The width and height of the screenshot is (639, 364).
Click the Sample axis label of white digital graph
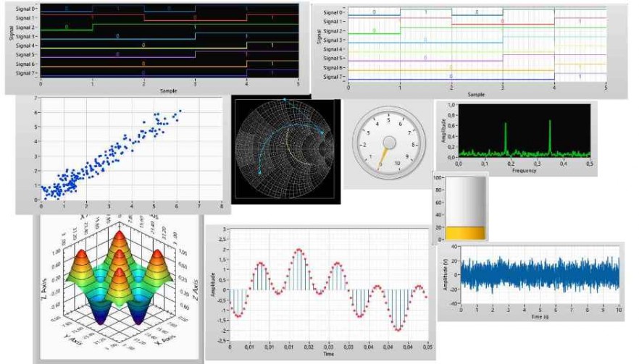(476, 95)
